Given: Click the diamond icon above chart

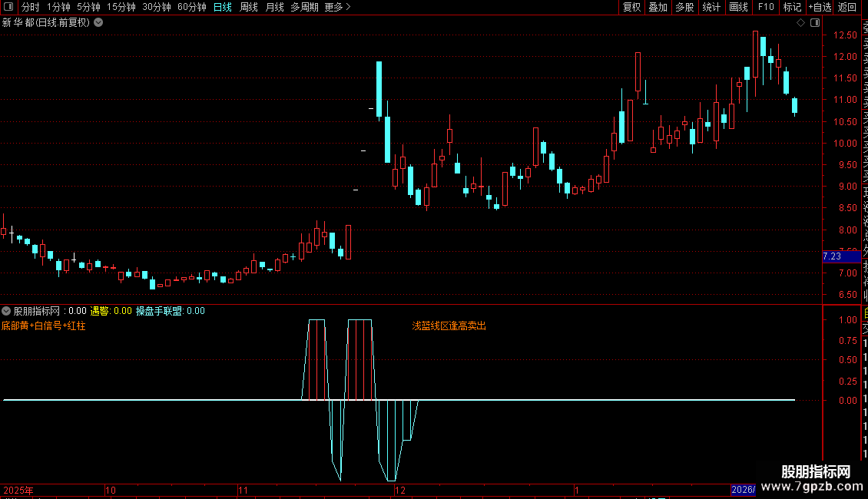Looking at the screenshot, I should pyautogui.click(x=800, y=23).
